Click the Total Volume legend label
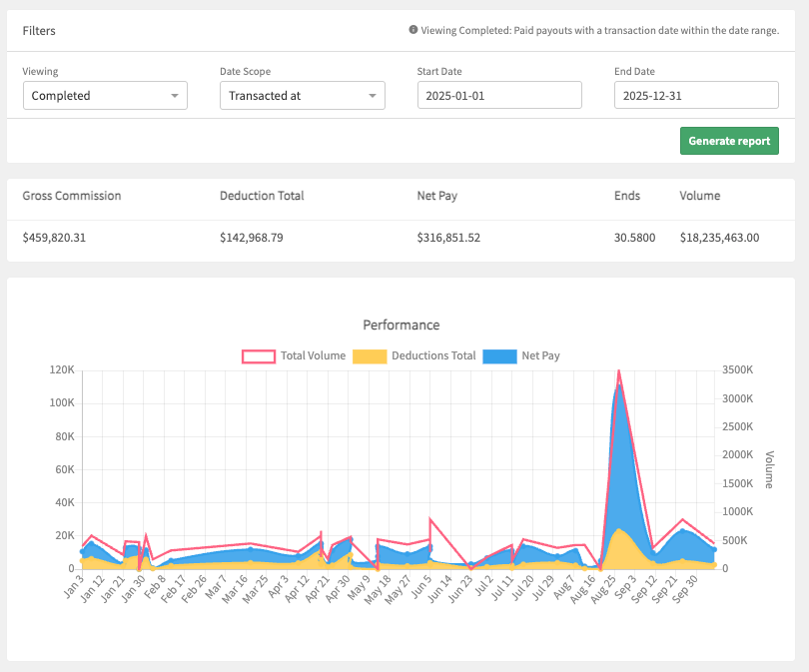The image size is (809, 672). point(314,355)
